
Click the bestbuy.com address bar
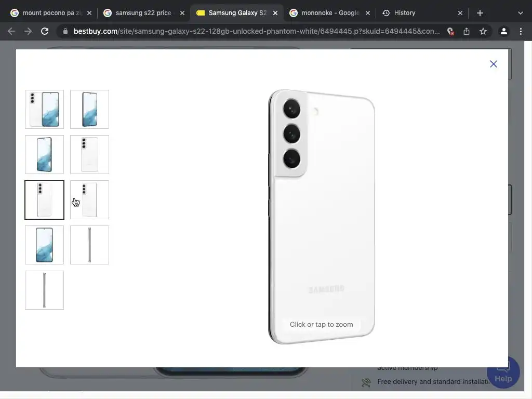pos(257,31)
